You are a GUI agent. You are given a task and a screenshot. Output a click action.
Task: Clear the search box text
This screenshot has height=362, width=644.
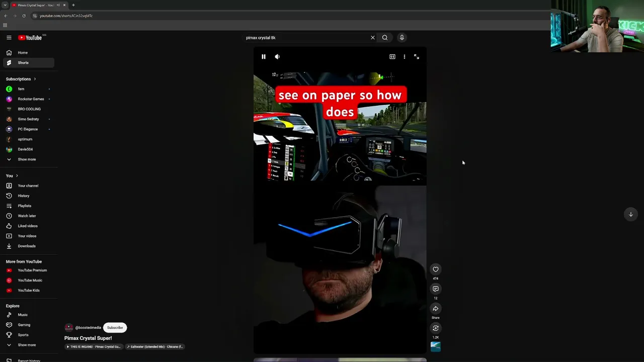pyautogui.click(x=373, y=38)
